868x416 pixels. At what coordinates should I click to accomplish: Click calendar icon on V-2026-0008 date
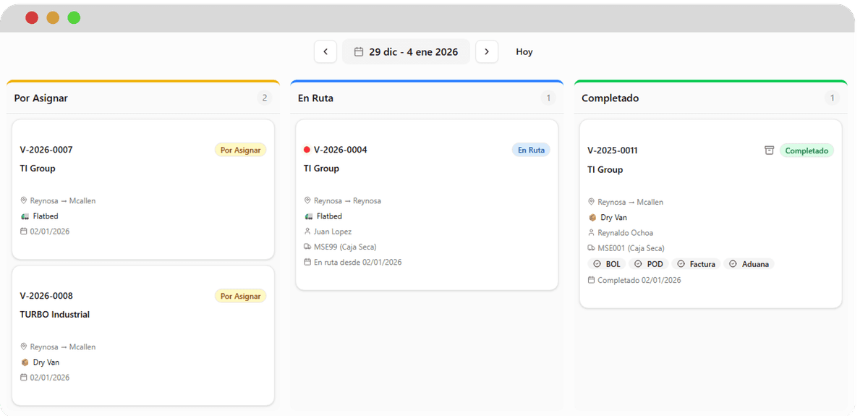(24, 378)
